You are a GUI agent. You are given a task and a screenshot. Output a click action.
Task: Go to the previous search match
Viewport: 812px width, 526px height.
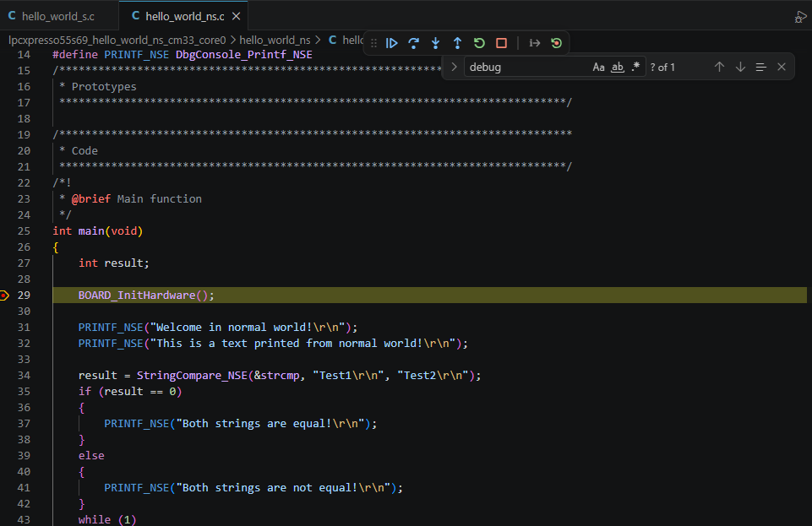tap(719, 67)
